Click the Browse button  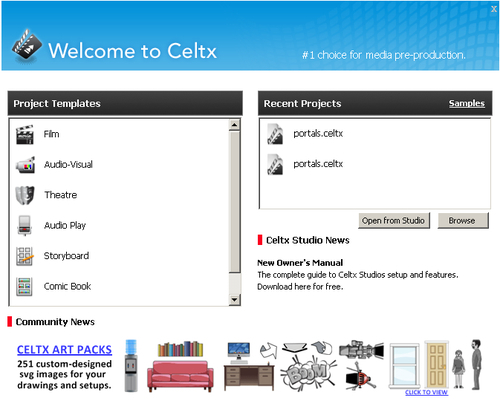[463, 221]
